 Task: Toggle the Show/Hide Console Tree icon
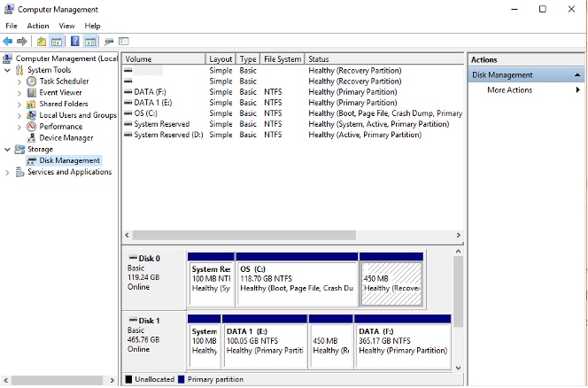[x=57, y=42]
